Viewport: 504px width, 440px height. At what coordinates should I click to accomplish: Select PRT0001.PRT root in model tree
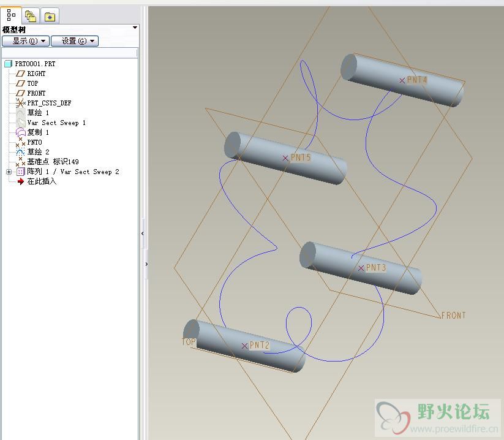point(35,64)
